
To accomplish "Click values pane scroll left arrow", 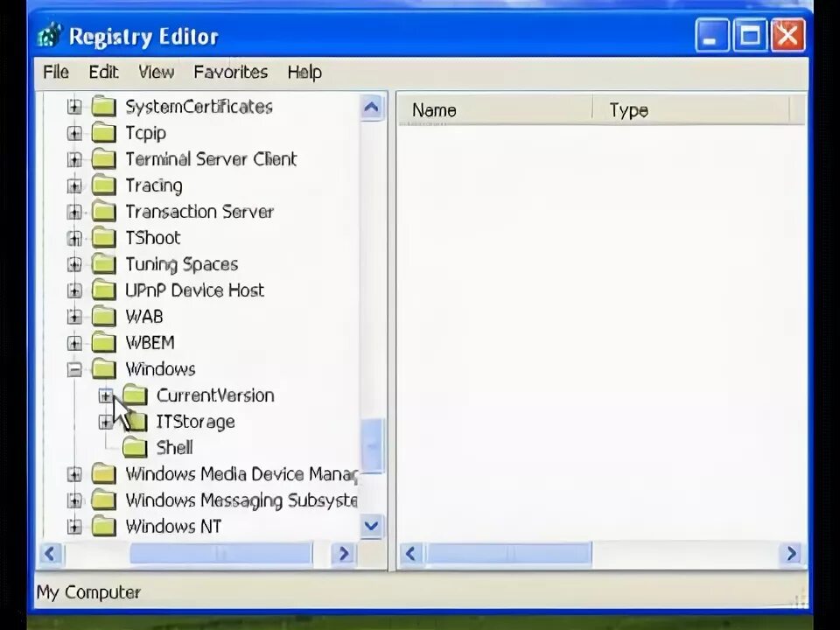I will coord(411,553).
